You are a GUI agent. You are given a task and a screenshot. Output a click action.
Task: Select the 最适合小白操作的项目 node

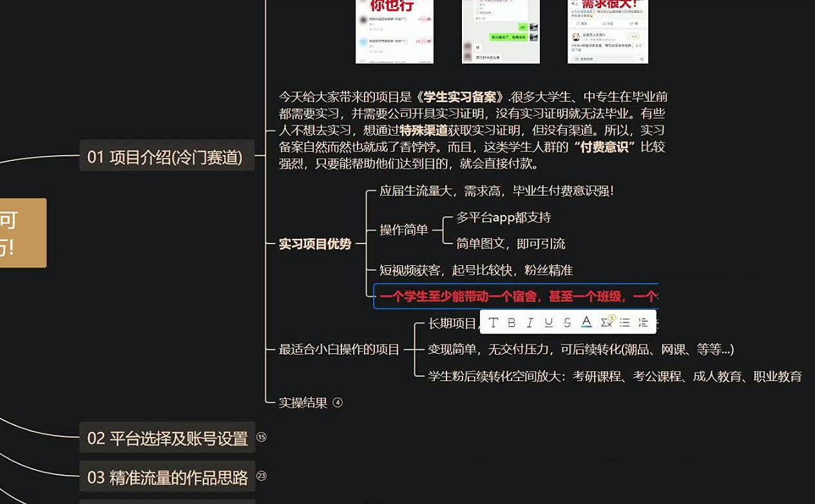[340, 350]
